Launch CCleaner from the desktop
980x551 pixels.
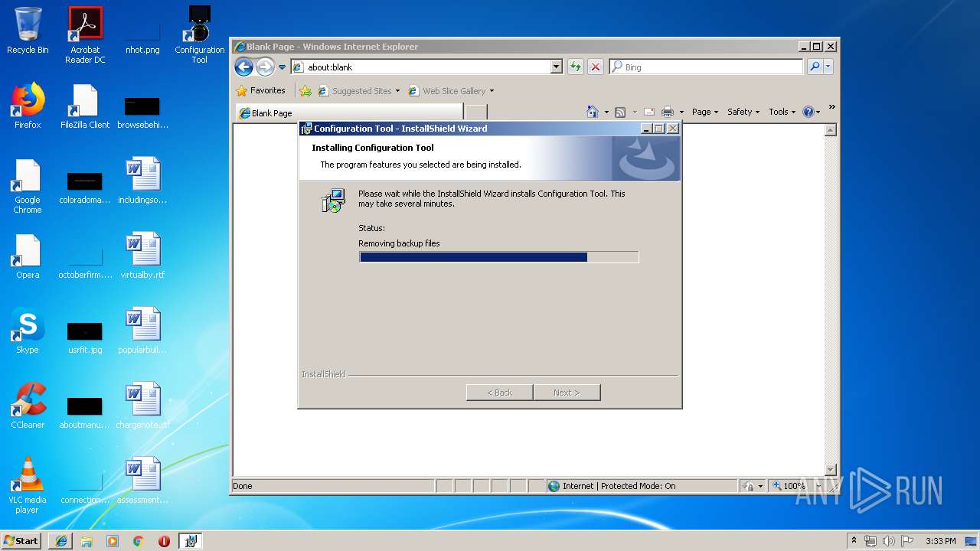[x=28, y=406]
